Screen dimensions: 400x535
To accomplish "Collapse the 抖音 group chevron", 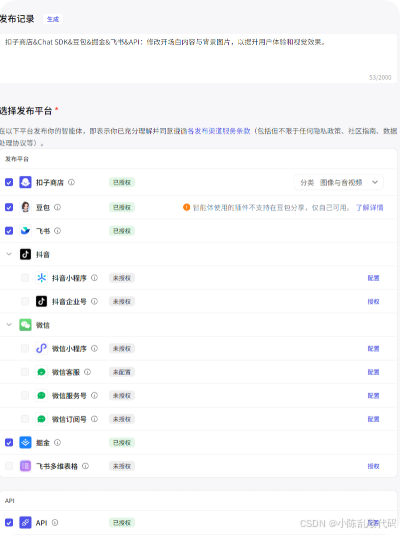I will point(9,254).
